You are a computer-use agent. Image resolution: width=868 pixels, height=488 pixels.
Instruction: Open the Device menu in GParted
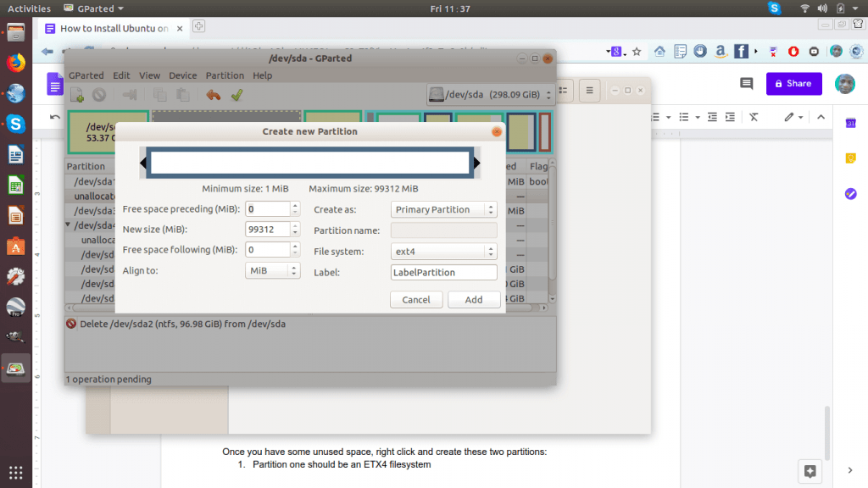point(182,75)
